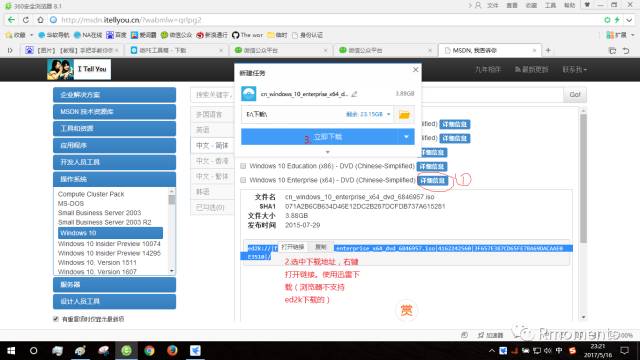Select Windows 10, Version 1511
Viewport: 640px width, 360px height.
click(x=97, y=262)
